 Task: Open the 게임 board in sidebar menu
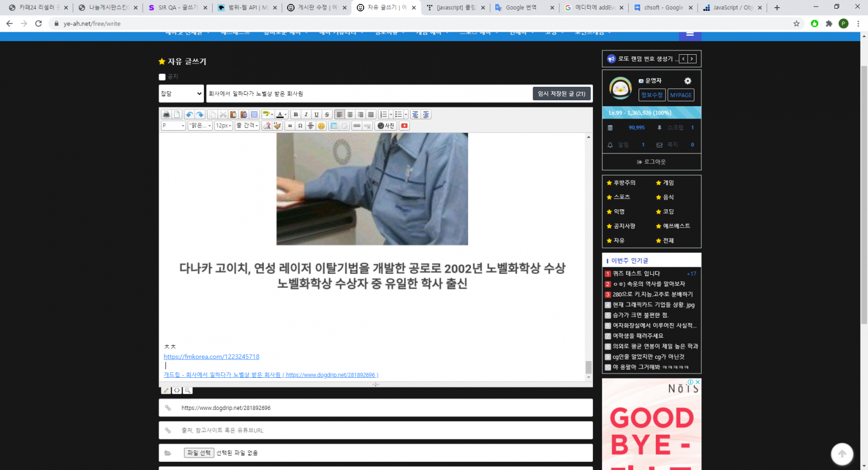(x=668, y=183)
